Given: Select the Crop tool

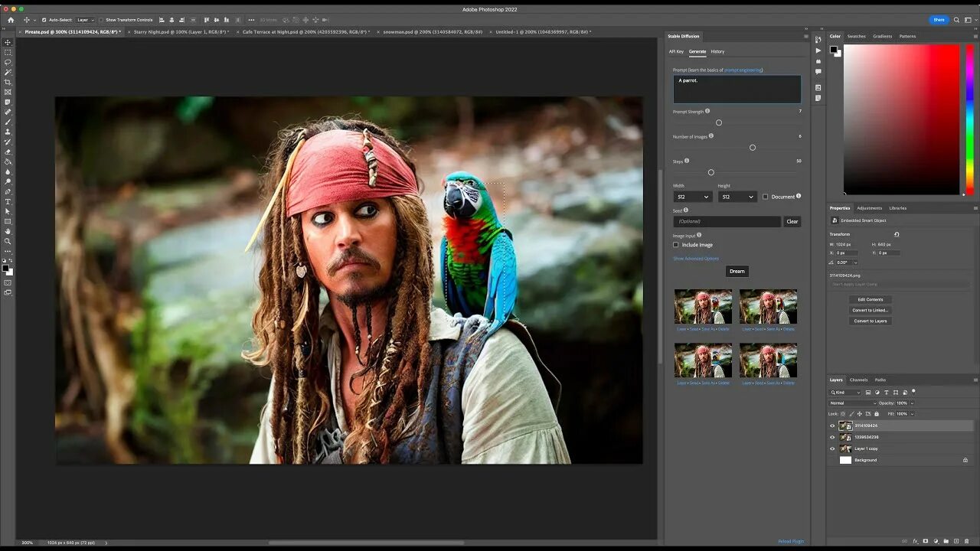Looking at the screenshot, I should click(x=8, y=83).
